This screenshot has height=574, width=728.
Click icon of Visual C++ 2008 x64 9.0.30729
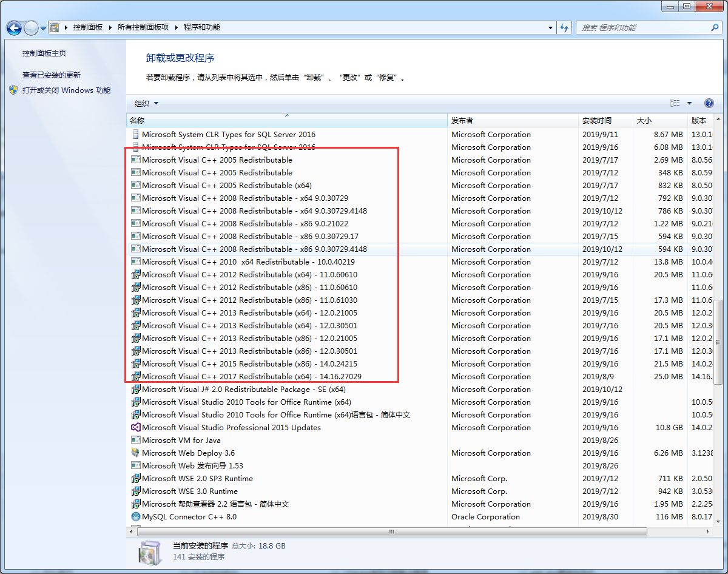pyautogui.click(x=136, y=198)
